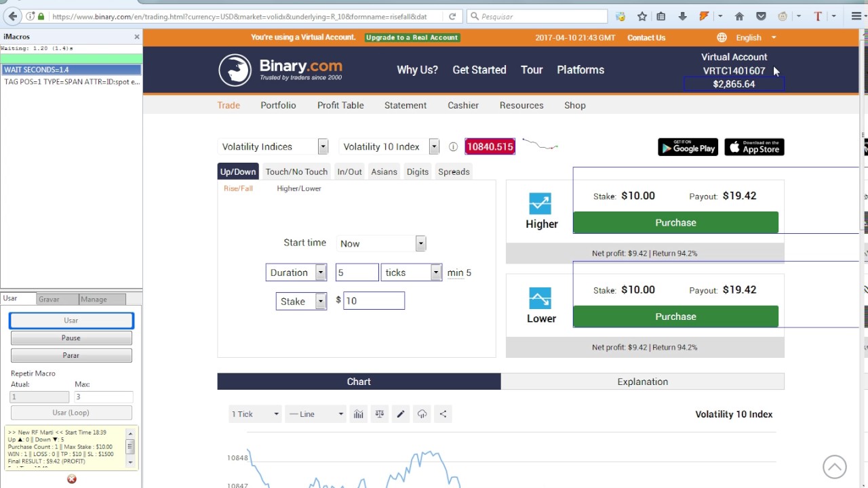This screenshot has width=868, height=488.
Task: Switch to the Touch/No Touch tab
Action: pos(296,172)
